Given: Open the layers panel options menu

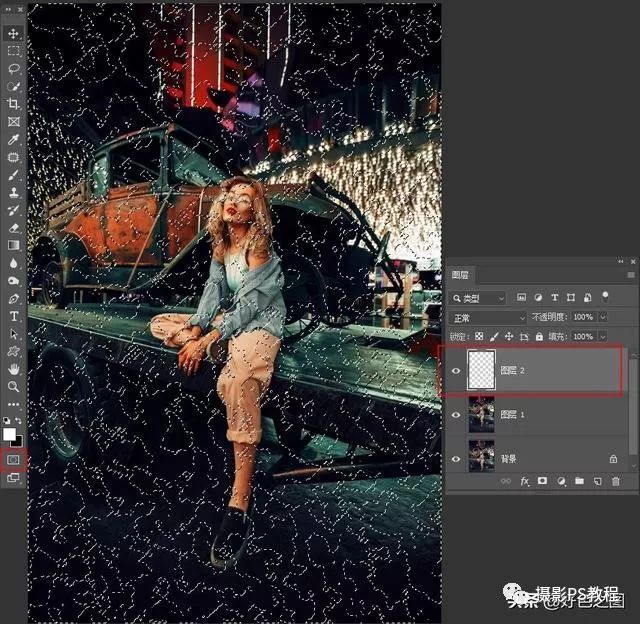Looking at the screenshot, I should pyautogui.click(x=630, y=275).
